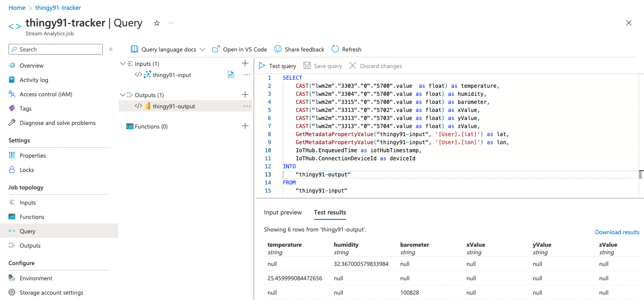
Task: Run Test query
Action: click(x=277, y=66)
